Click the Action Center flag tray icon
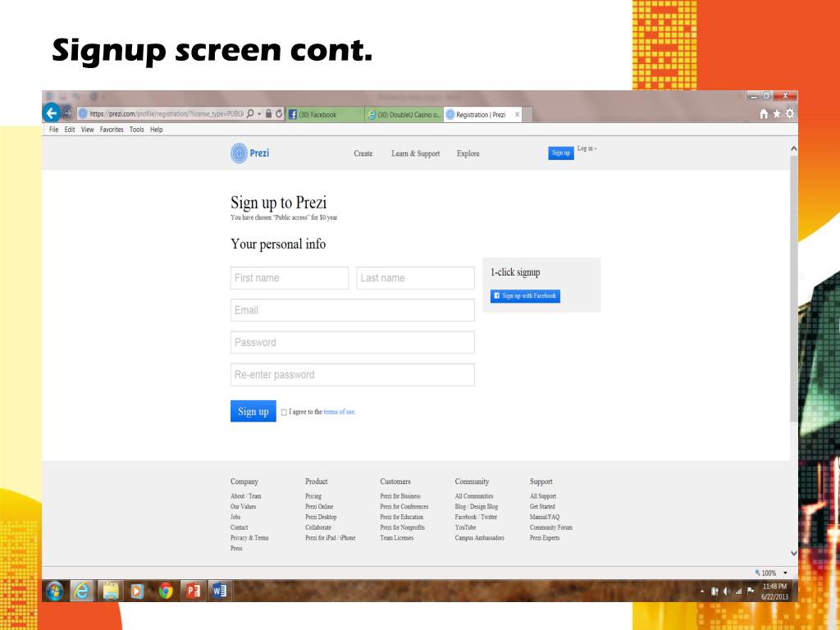 coord(751,591)
